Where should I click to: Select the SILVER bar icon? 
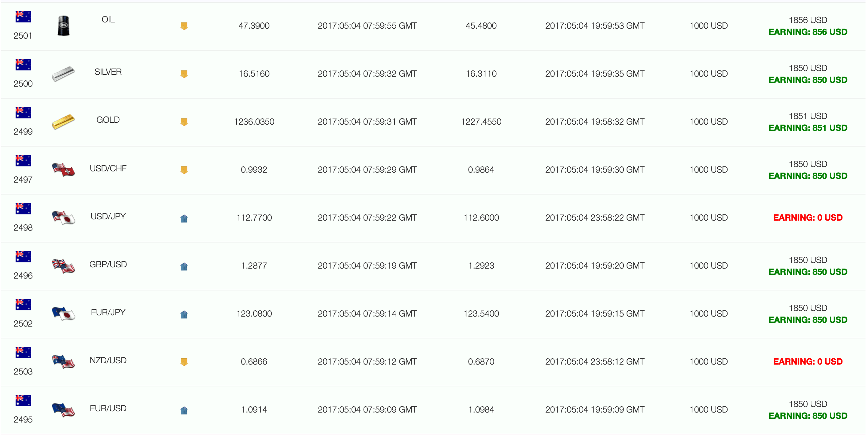[63, 74]
